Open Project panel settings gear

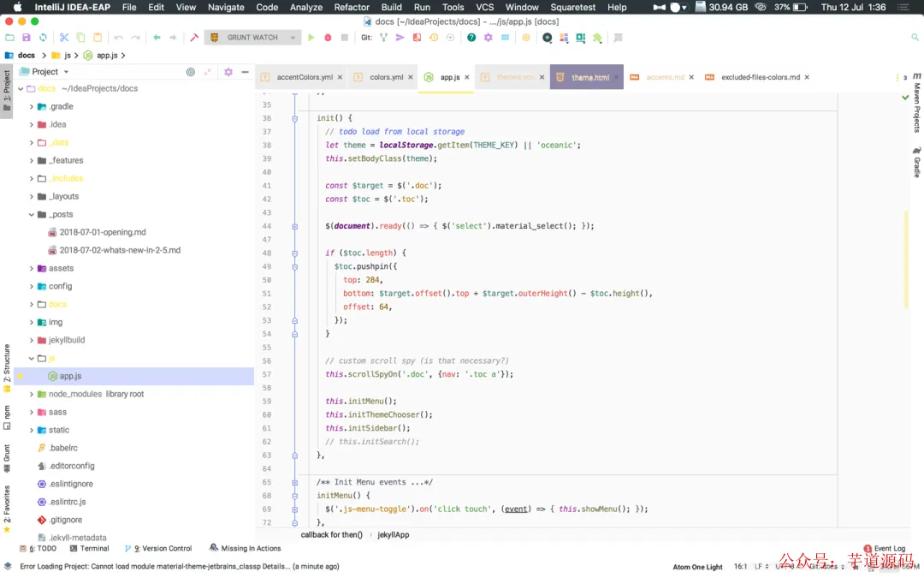228,72
